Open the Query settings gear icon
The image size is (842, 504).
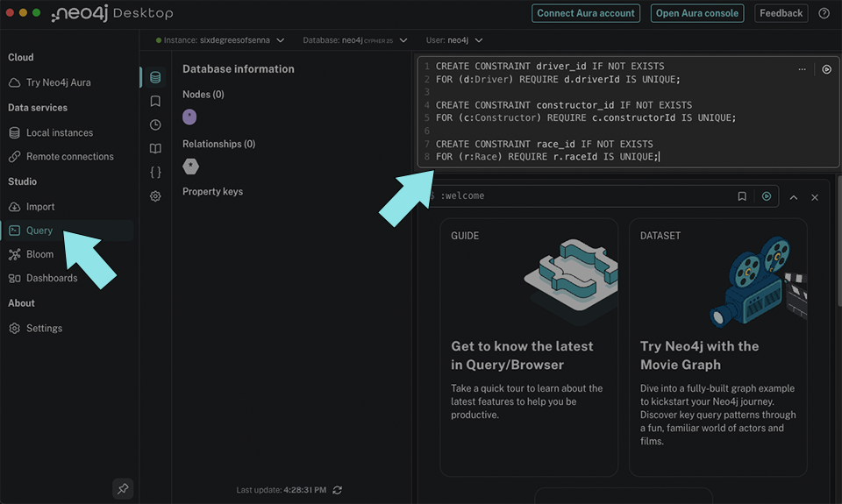[x=155, y=196]
